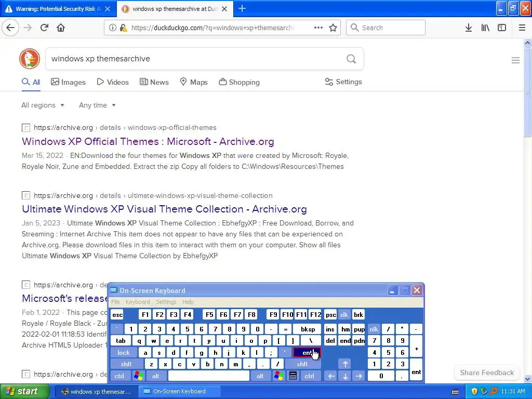Open the Library icon in Firefox toolbar
532x399 pixels.
pos(485,28)
